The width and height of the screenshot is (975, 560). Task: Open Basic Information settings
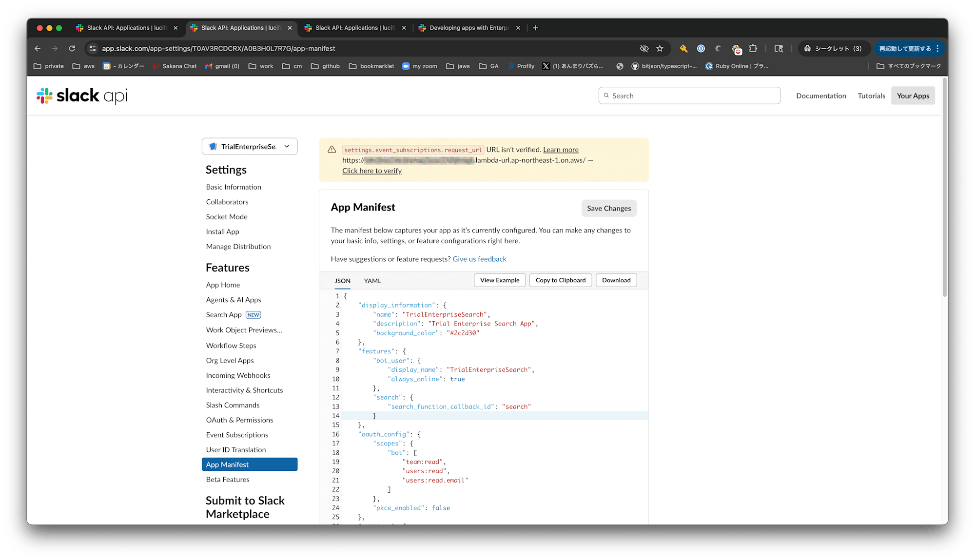[x=234, y=187]
